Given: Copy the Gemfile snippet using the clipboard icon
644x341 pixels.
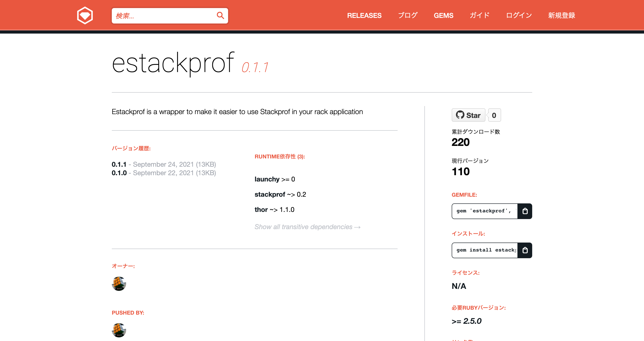Looking at the screenshot, I should pyautogui.click(x=525, y=211).
